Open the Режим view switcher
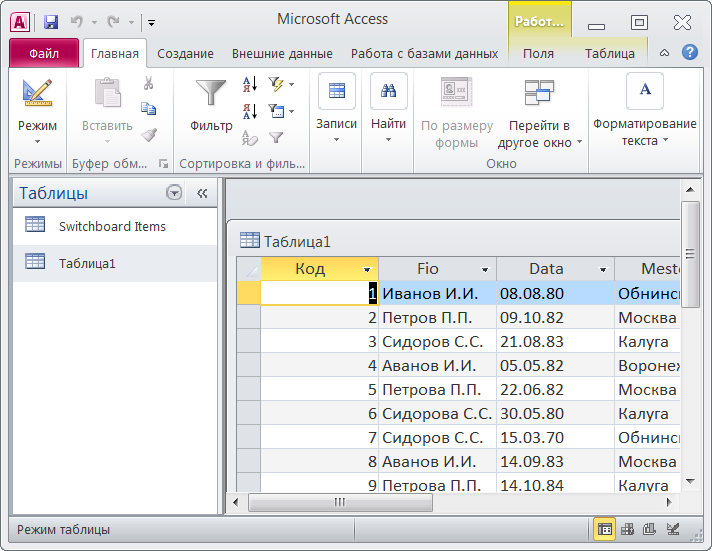Screen dimensions: 712x551 tap(37, 111)
